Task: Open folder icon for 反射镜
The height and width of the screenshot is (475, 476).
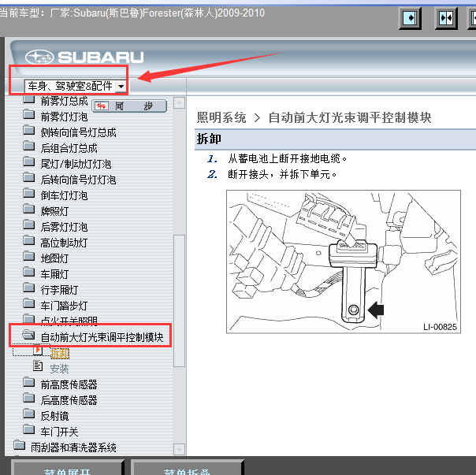Action: tap(29, 414)
